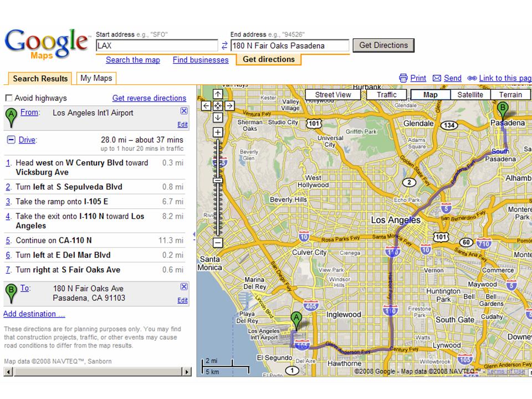The image size is (532, 399).
Task: Open Terms of Use link on map
Action: tap(506, 371)
